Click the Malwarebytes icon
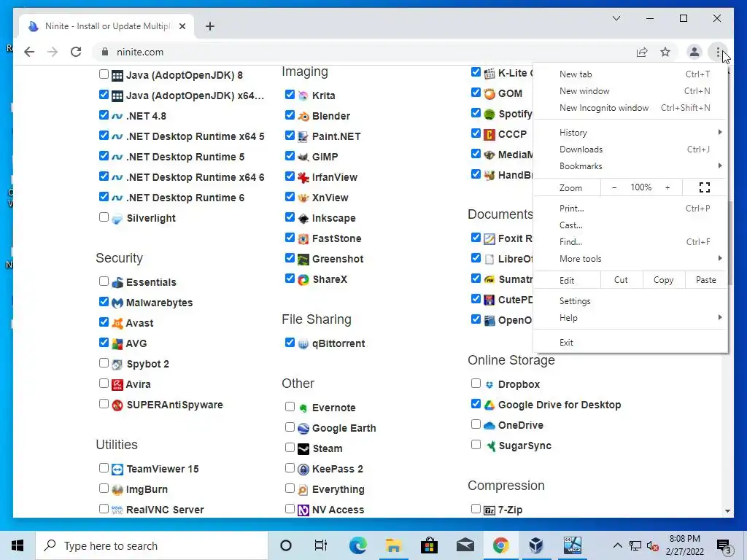Screen dimensions: 747x560 117,303
